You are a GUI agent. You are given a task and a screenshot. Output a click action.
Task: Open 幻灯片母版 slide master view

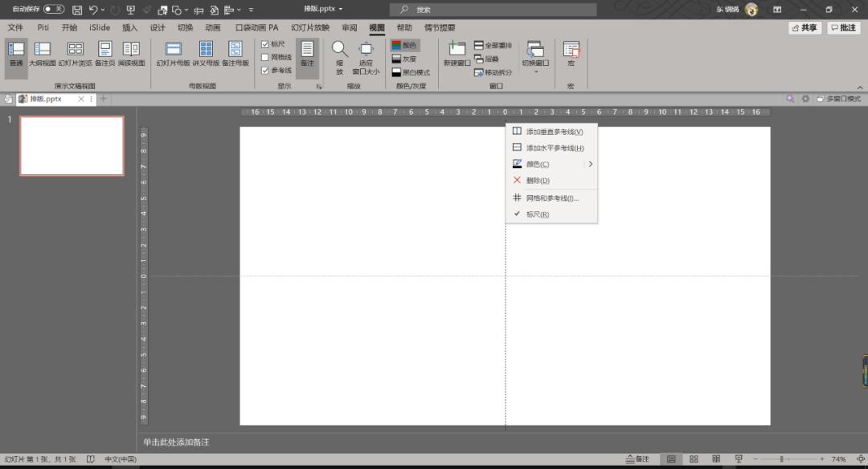click(173, 53)
